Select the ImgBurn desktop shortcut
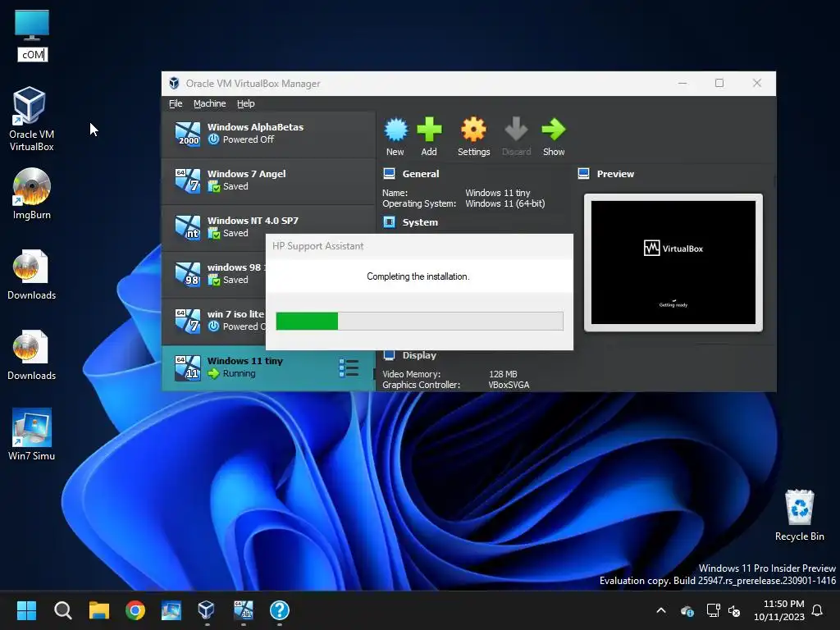This screenshot has height=630, width=840. 32,194
